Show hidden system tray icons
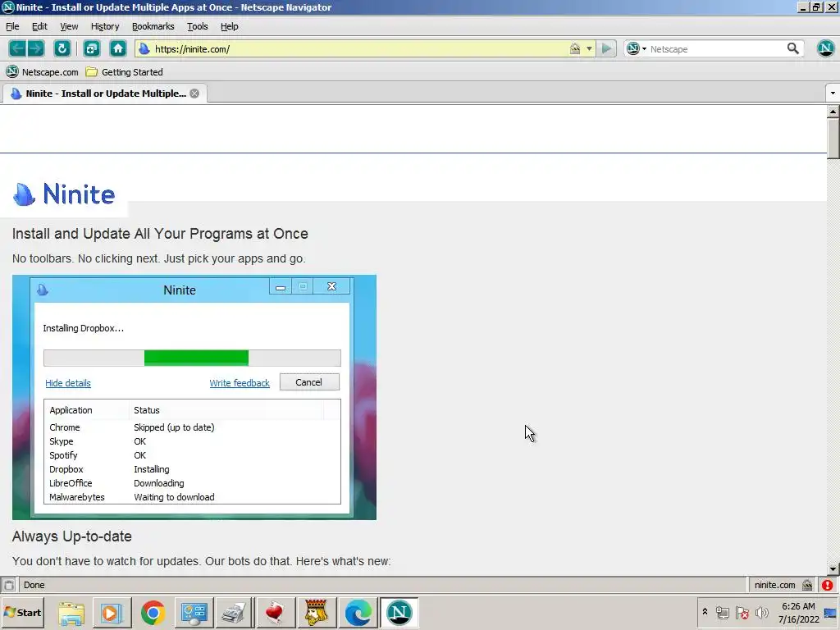 705,612
